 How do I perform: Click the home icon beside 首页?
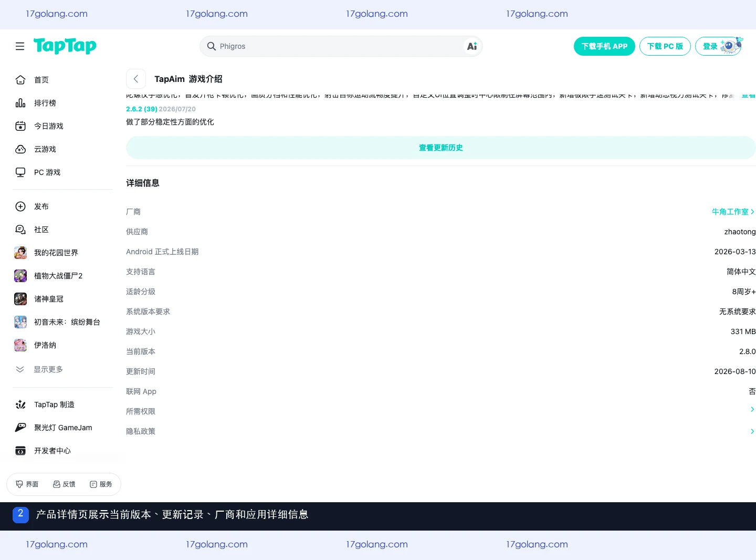point(20,80)
